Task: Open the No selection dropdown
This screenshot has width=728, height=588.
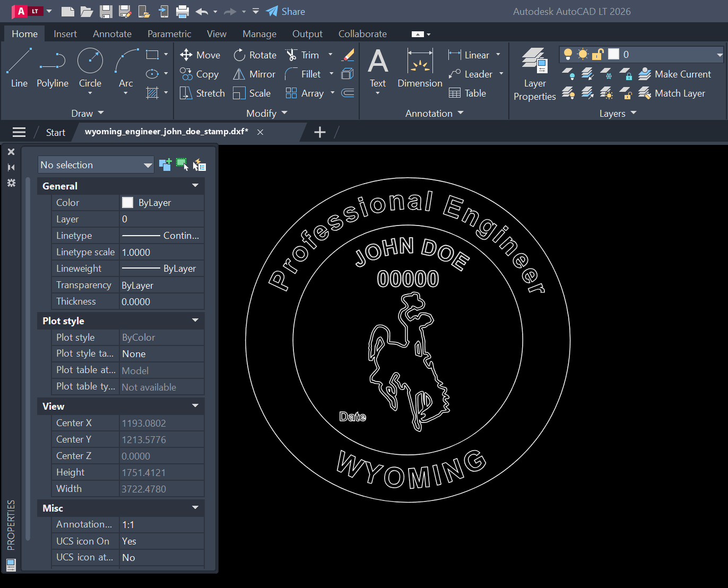Action: [x=96, y=165]
